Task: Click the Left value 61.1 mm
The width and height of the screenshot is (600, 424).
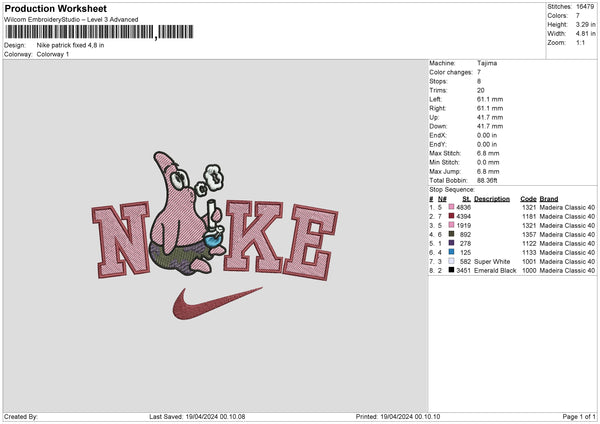Action: [490, 99]
